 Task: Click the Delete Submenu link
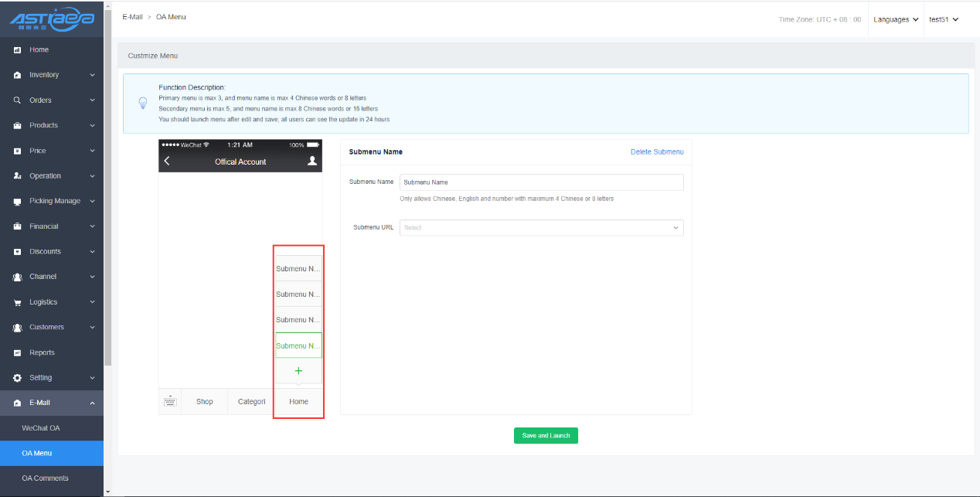(x=657, y=152)
